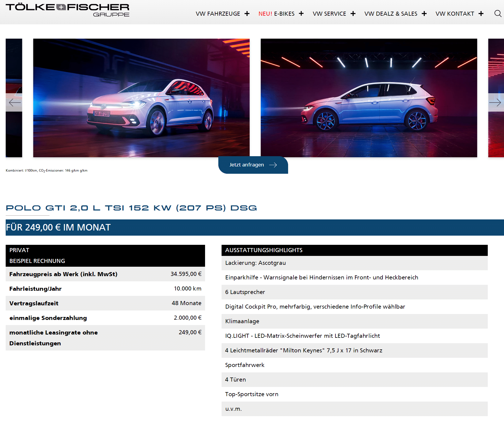Open the search magnifier icon

[x=498, y=14]
